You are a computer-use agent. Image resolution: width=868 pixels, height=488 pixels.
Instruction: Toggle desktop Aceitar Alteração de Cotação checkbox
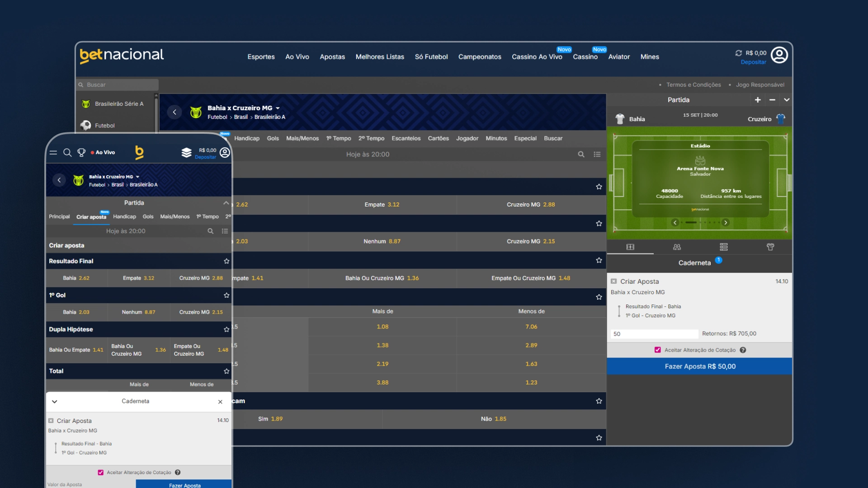tap(658, 350)
